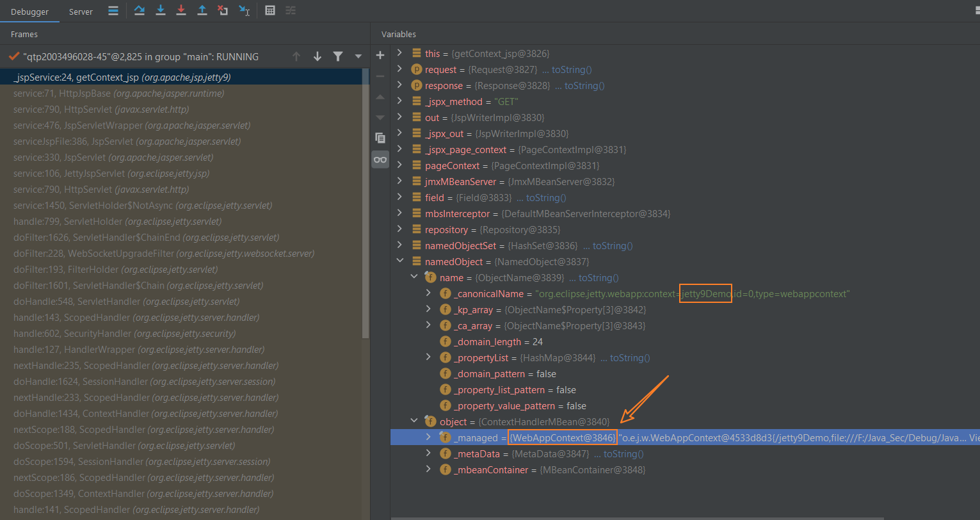The image size is (980, 520).
Task: Click the Drop Frame icon
Action: pyautogui.click(x=222, y=10)
